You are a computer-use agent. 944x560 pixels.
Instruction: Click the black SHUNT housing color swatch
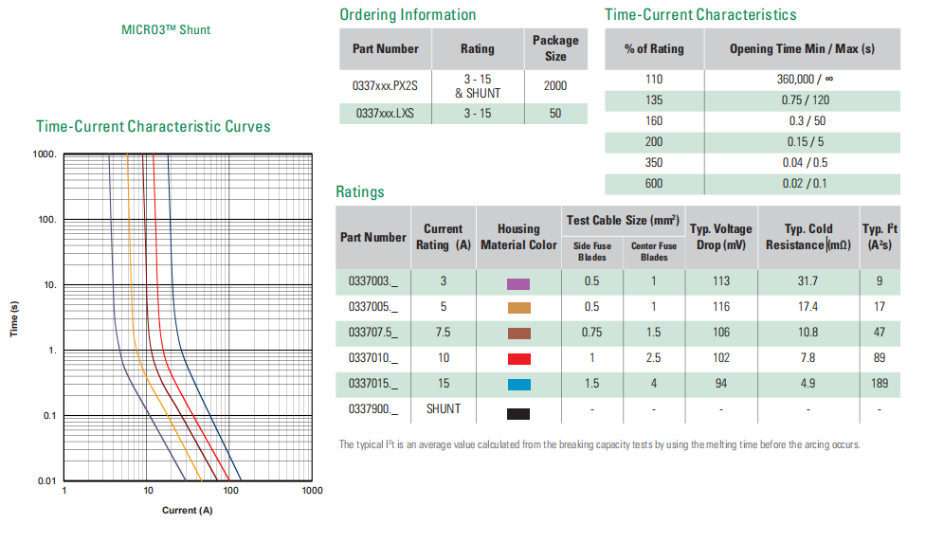click(518, 412)
